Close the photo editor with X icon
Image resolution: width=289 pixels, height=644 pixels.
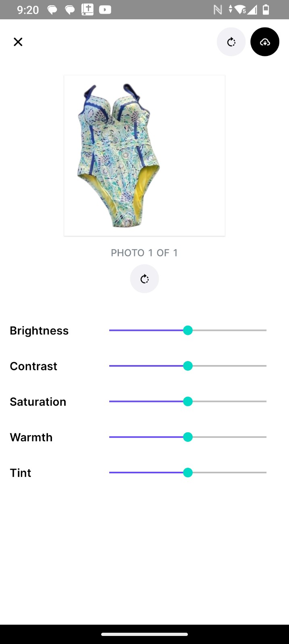(18, 42)
